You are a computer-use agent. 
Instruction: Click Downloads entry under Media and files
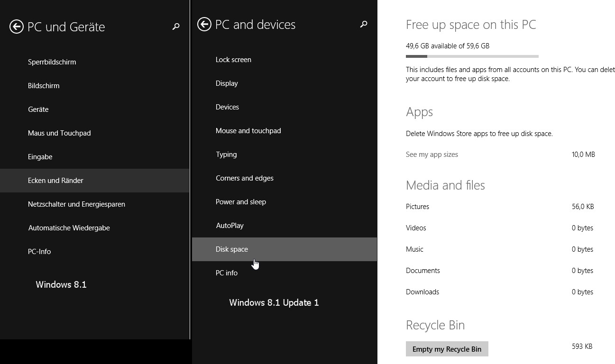(422, 292)
